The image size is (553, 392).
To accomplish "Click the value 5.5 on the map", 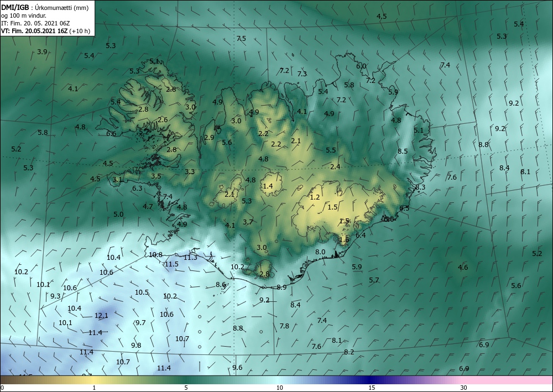I will pos(331,150).
